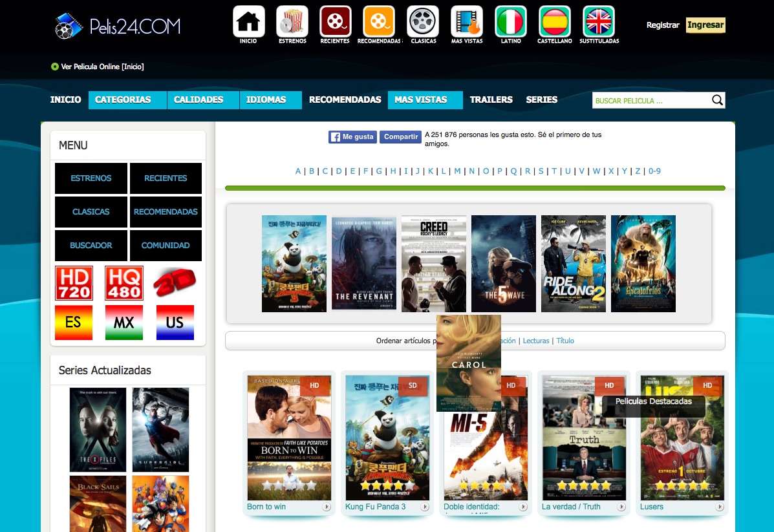The height and width of the screenshot is (532, 774).
Task: Open the IDIOMAS dropdown menu
Action: click(x=270, y=100)
